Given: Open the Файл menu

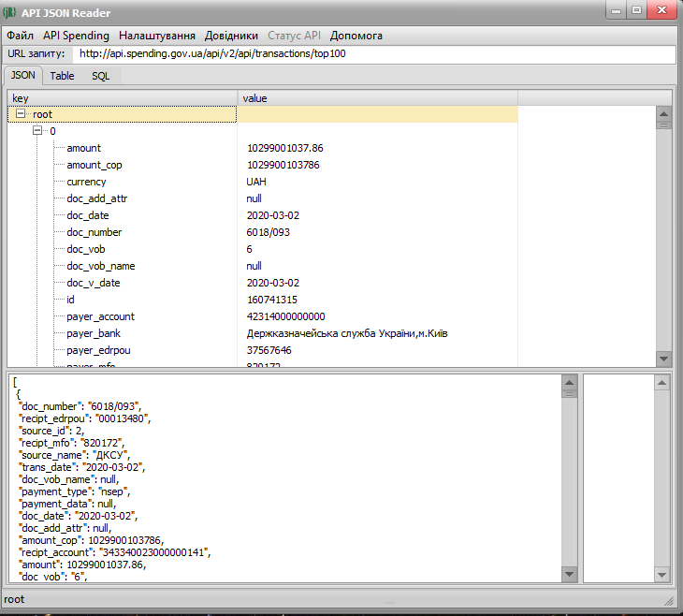Looking at the screenshot, I should tap(20, 36).
